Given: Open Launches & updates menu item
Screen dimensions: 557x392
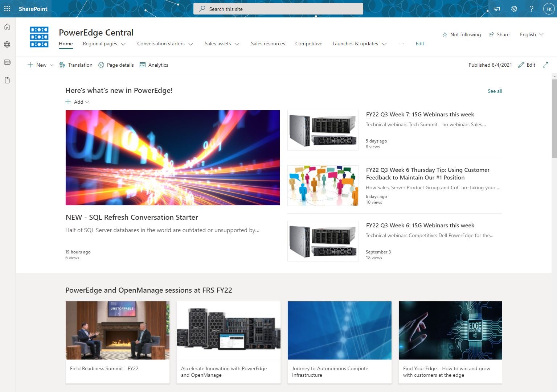Looking at the screenshot, I should coord(355,44).
